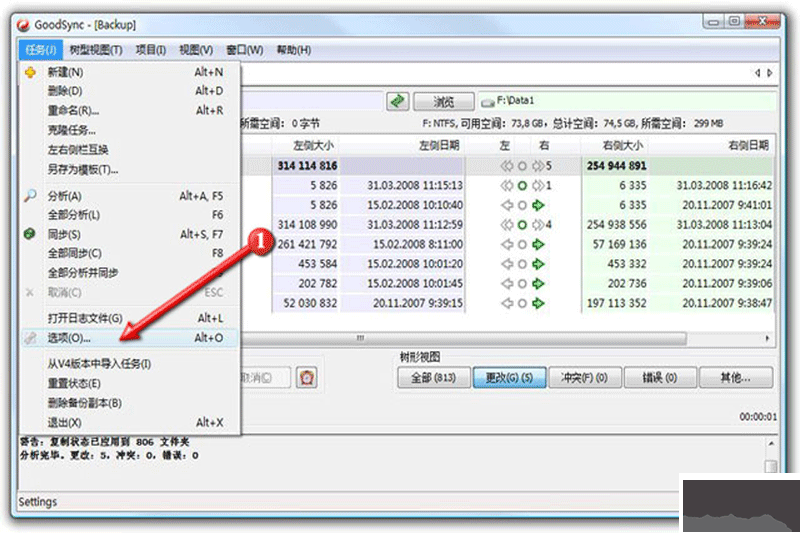Image resolution: width=800 pixels, height=533 pixels.
Task: Open the 其他... filter button
Action: coord(736,378)
